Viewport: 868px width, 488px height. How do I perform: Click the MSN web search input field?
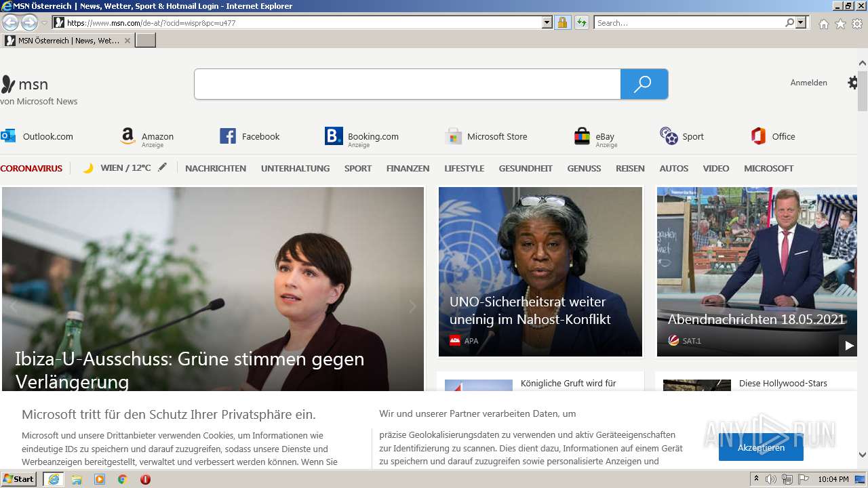coord(407,84)
